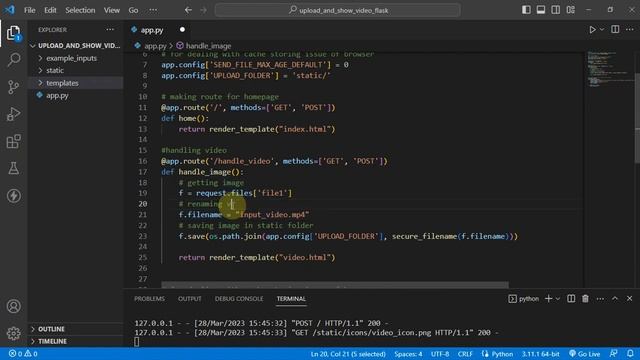Select interpreter 3.11.1 64-bit
The width and height of the screenshot is (640, 360).
[x=540, y=353]
